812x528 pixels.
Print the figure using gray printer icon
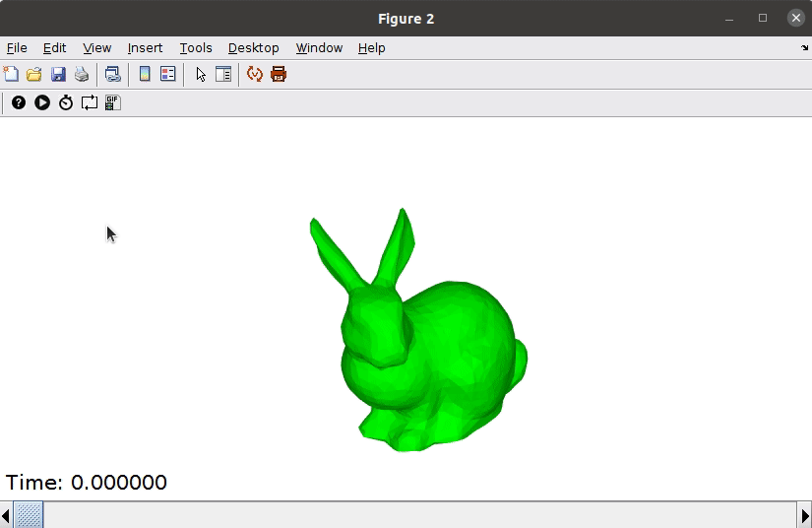82,74
